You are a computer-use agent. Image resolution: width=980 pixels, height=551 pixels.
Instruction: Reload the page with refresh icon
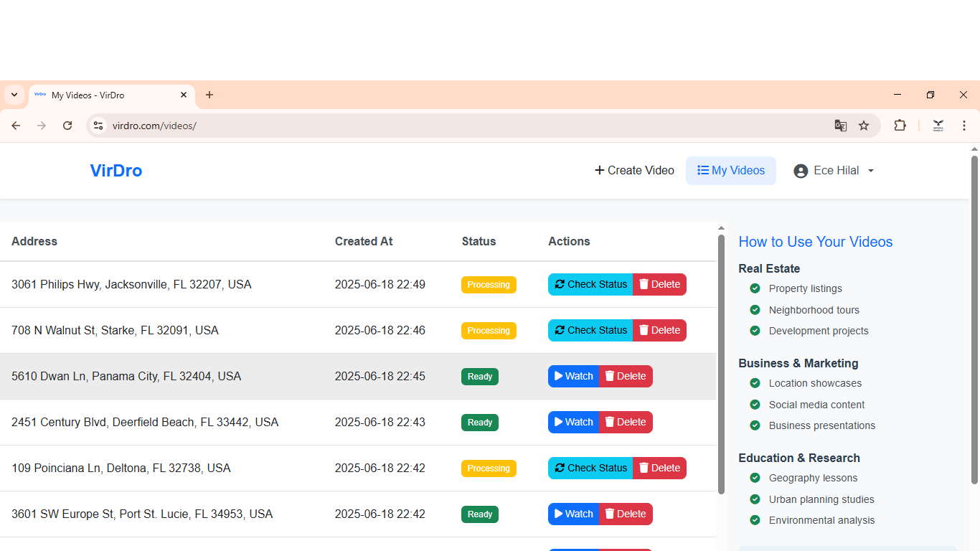pos(67,126)
